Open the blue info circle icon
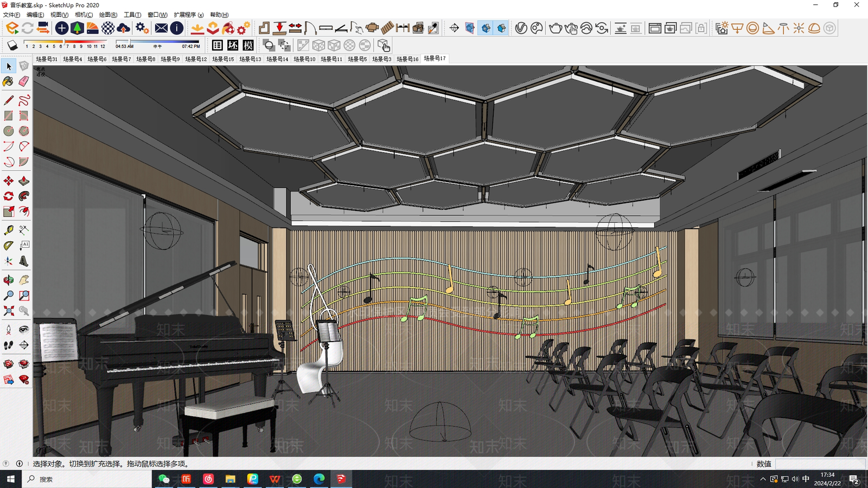 (x=177, y=28)
